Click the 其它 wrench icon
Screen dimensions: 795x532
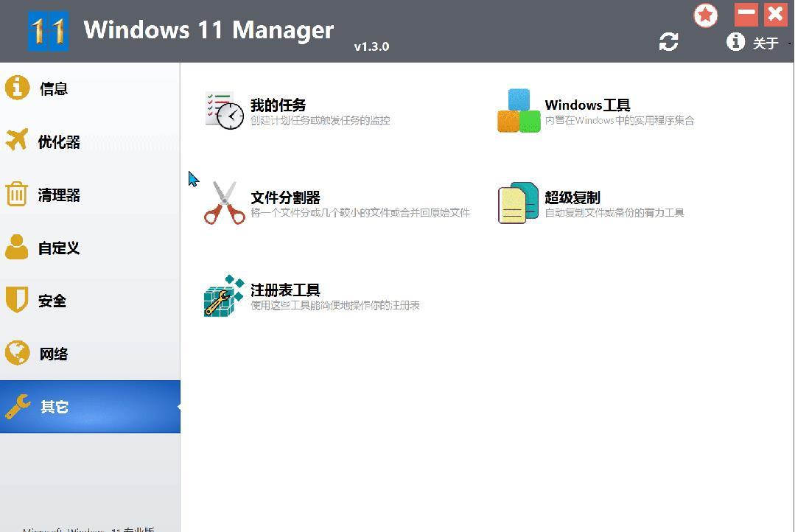coord(18,406)
